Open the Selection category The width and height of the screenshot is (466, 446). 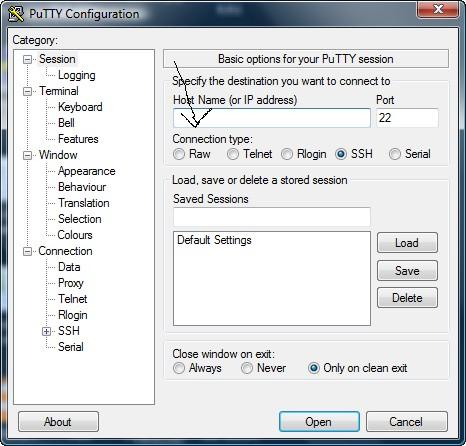pos(80,219)
